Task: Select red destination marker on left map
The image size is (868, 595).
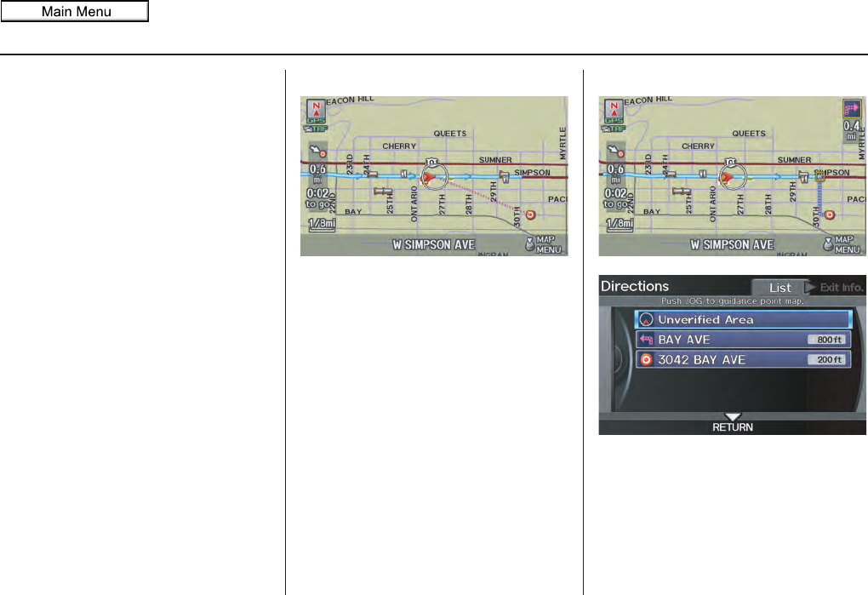Action: pos(530,215)
